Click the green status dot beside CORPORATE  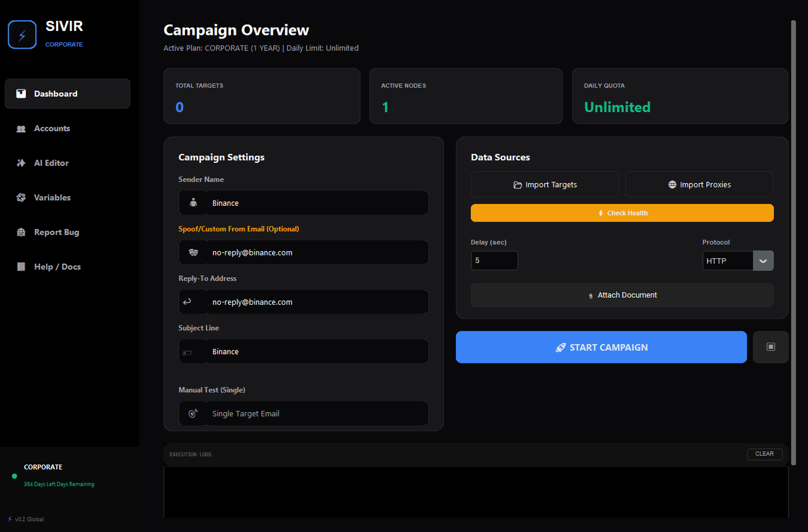pyautogui.click(x=15, y=476)
